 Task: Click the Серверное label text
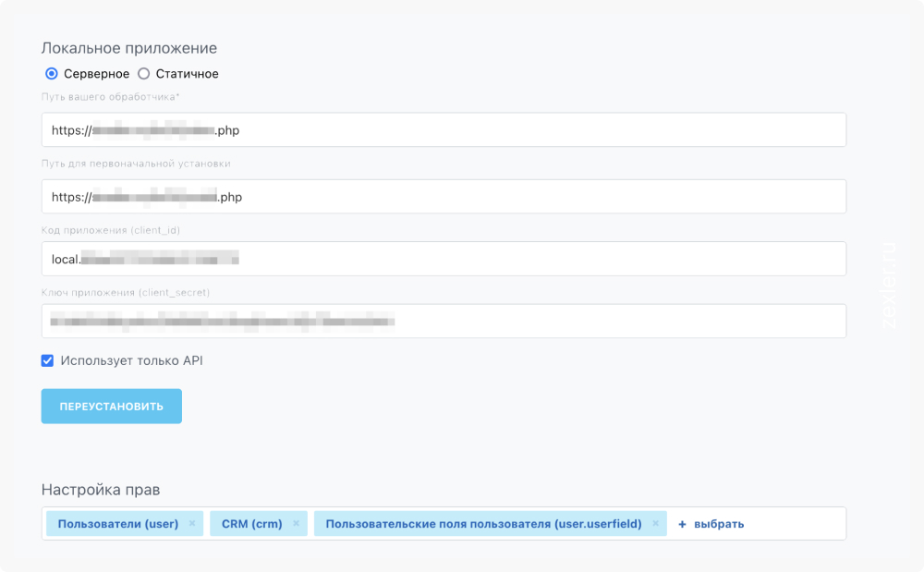(97, 74)
